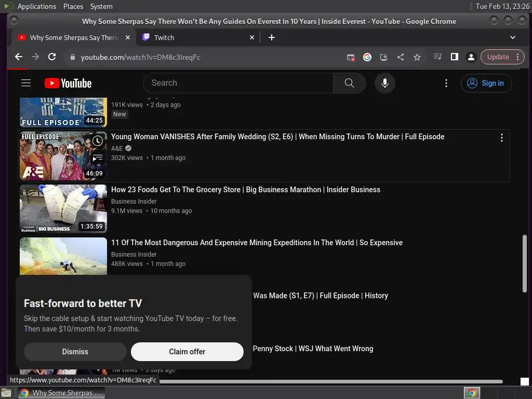Claim the YouTube TV offer

click(x=187, y=352)
